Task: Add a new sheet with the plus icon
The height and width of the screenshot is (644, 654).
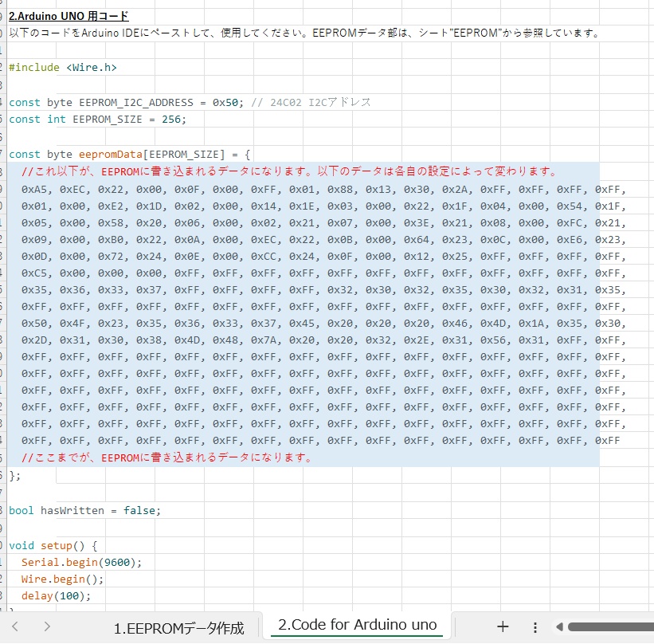Action: click(x=503, y=627)
